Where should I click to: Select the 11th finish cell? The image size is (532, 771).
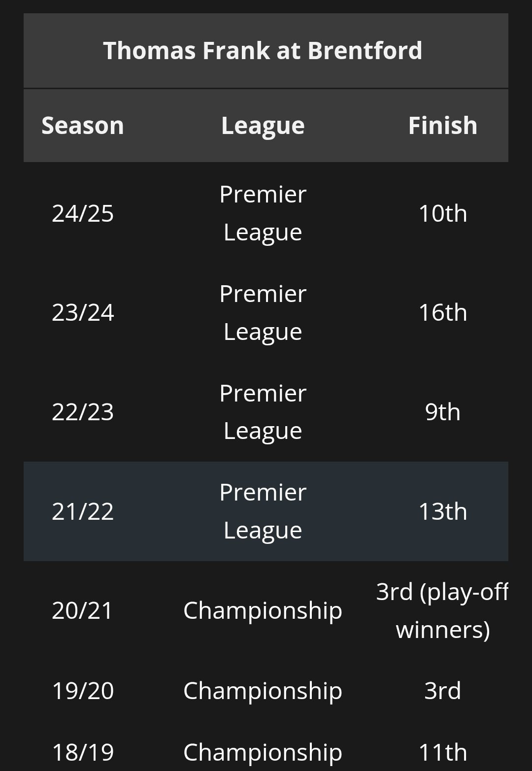point(442,752)
